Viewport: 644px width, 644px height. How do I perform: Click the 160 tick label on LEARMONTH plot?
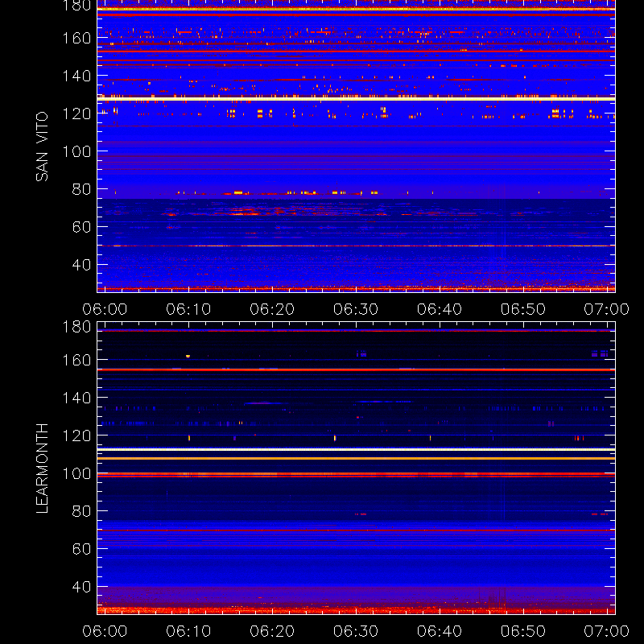[76, 360]
